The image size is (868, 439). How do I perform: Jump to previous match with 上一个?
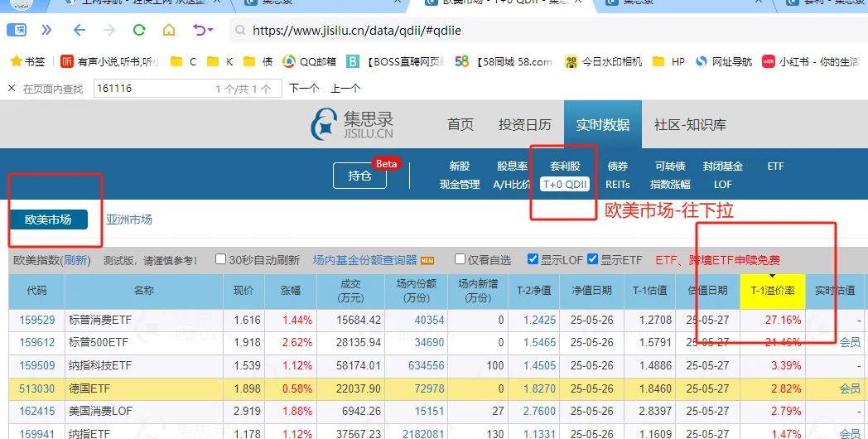pyautogui.click(x=345, y=88)
